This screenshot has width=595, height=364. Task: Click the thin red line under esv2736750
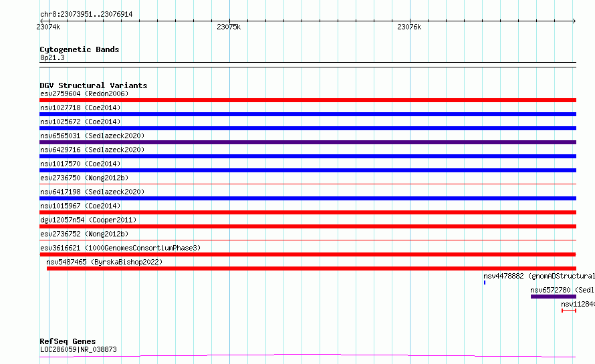pyautogui.click(x=308, y=184)
